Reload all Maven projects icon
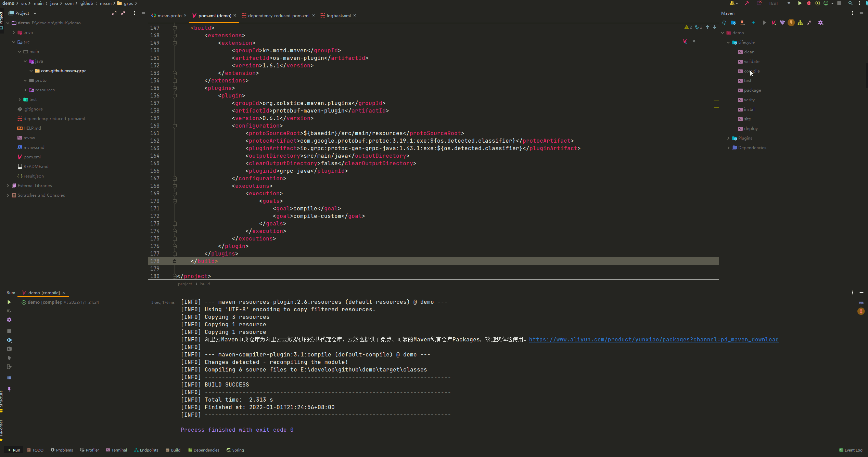 724,23
